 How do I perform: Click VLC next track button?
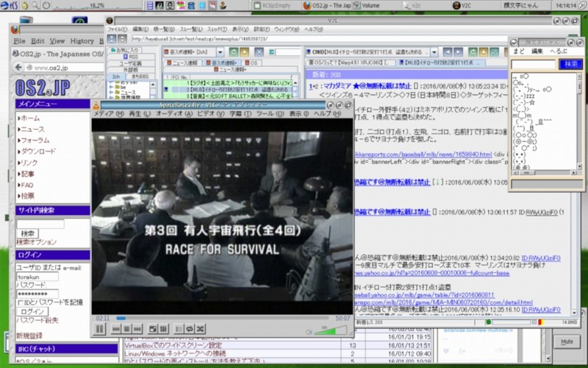(x=137, y=329)
